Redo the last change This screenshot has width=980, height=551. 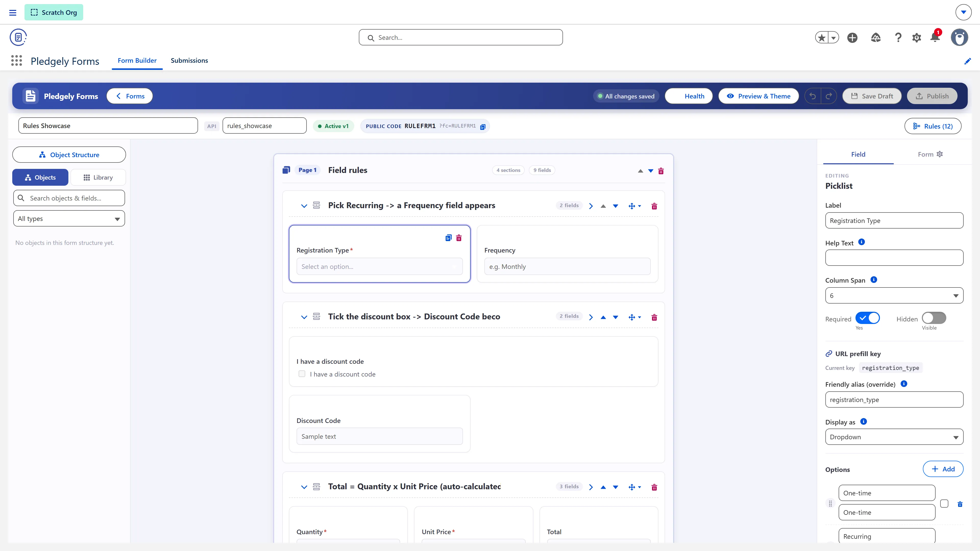tap(829, 96)
